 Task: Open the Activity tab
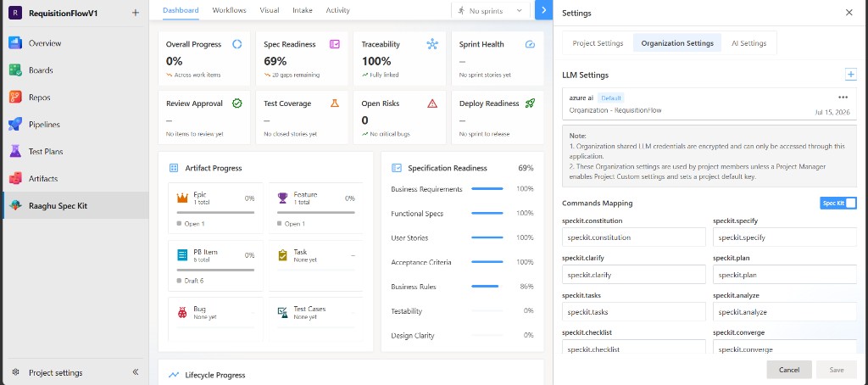[x=337, y=10]
